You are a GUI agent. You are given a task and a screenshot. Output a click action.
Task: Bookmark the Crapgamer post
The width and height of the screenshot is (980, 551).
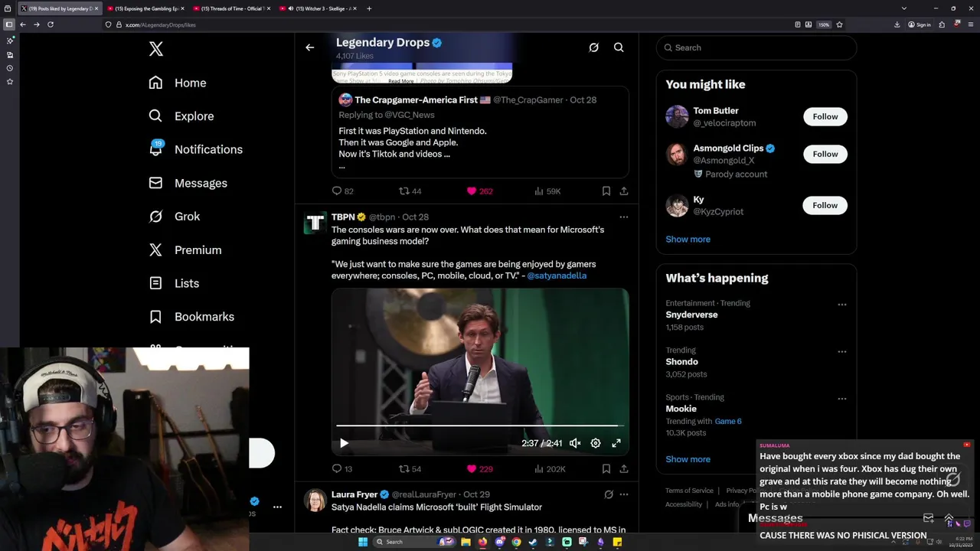pyautogui.click(x=606, y=191)
